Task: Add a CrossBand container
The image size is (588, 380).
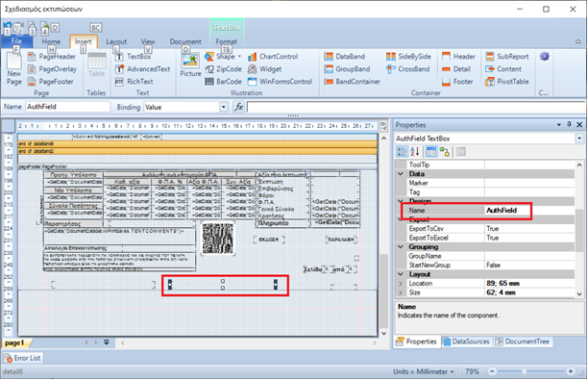Action: point(408,69)
